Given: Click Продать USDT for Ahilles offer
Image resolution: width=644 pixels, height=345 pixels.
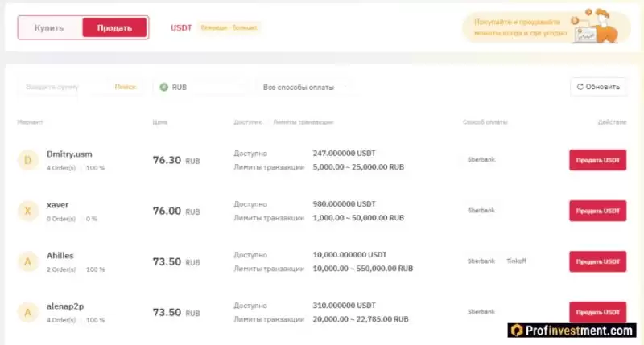Looking at the screenshot, I should click(x=597, y=261).
